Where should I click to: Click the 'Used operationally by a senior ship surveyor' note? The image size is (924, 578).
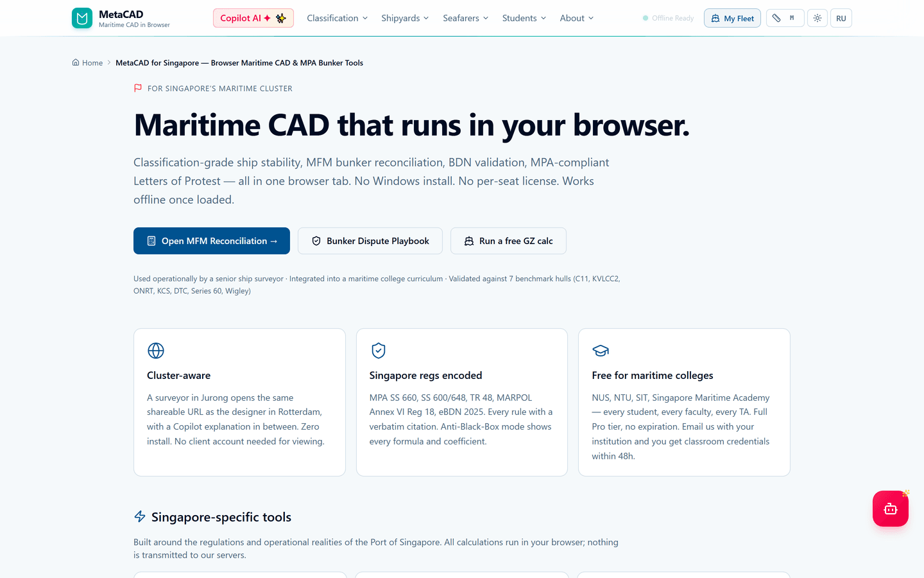(x=377, y=285)
